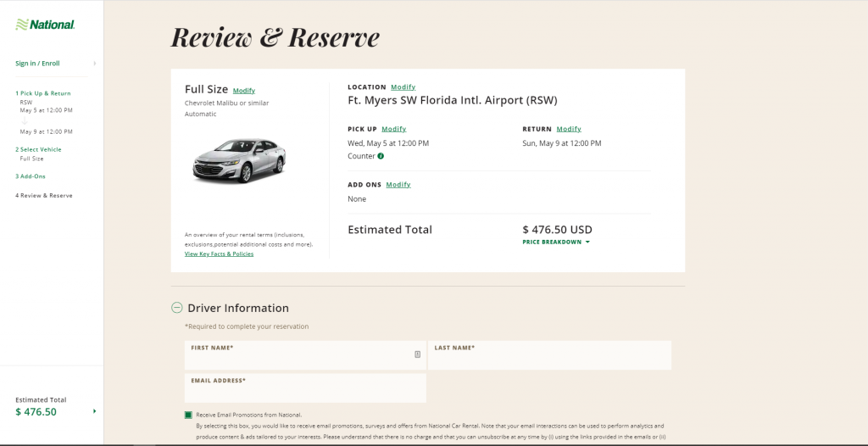Modify the Full Size vehicle
Viewport: 868px width, 446px height.
click(x=243, y=91)
